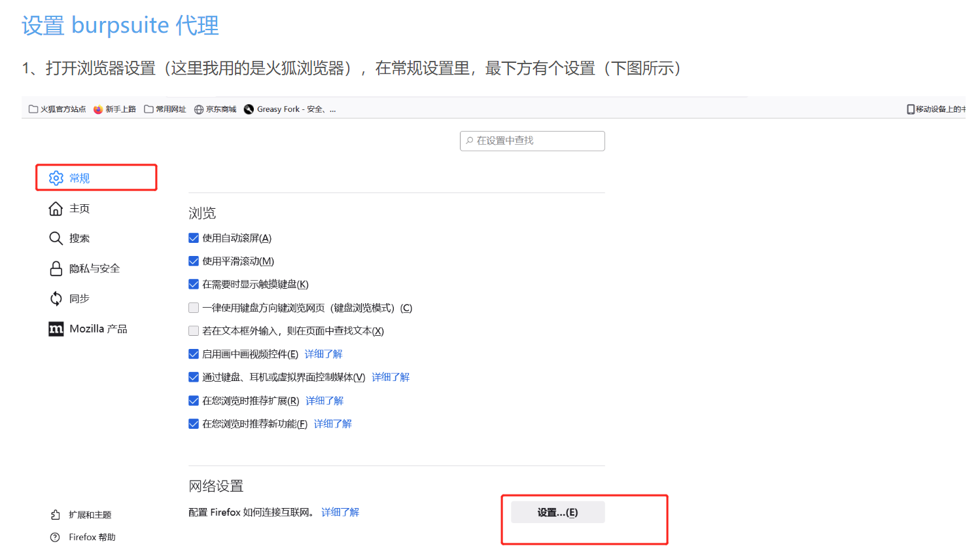Uncheck 使用平滑滚动 option
This screenshot has width=980, height=546.
click(x=194, y=261)
